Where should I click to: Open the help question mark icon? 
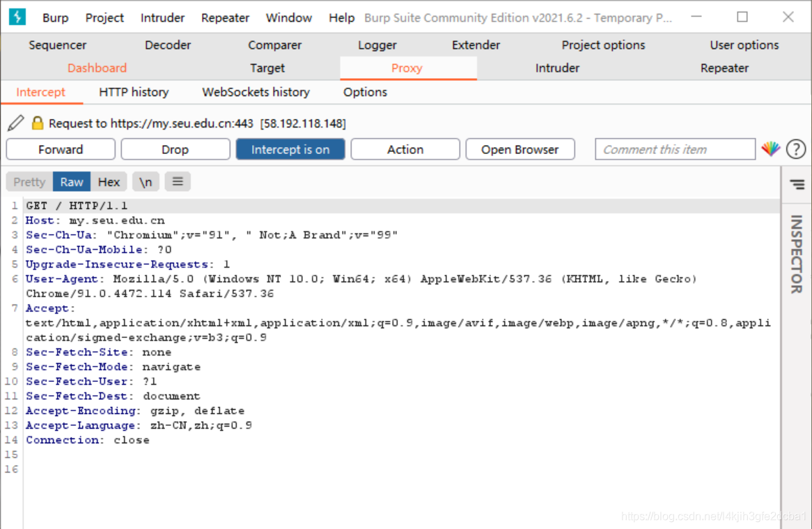coord(796,149)
